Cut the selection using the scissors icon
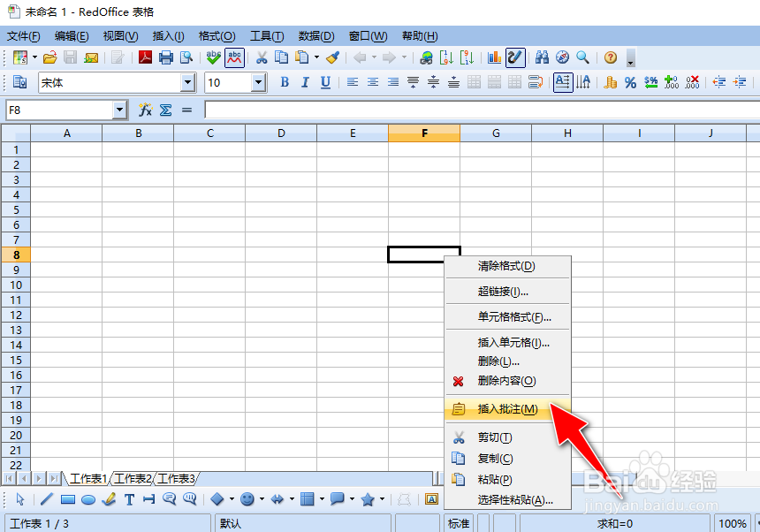Screen dimensions: 760x532 [262, 57]
